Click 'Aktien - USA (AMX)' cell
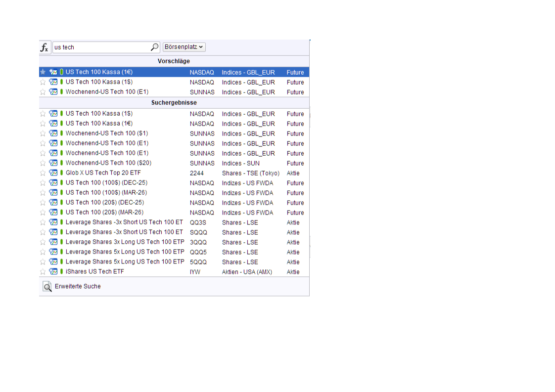Image resolution: width=555 pixels, height=392 pixels. (x=247, y=272)
